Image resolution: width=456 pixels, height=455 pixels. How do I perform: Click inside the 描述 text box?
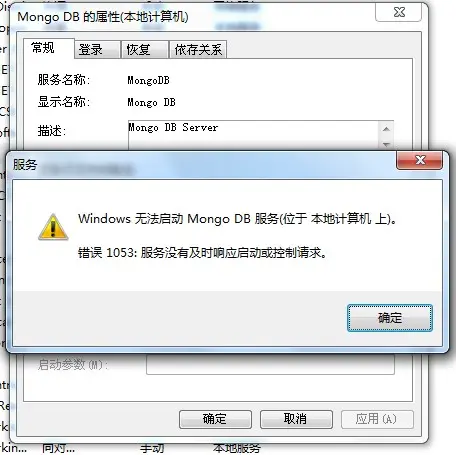tap(253, 135)
